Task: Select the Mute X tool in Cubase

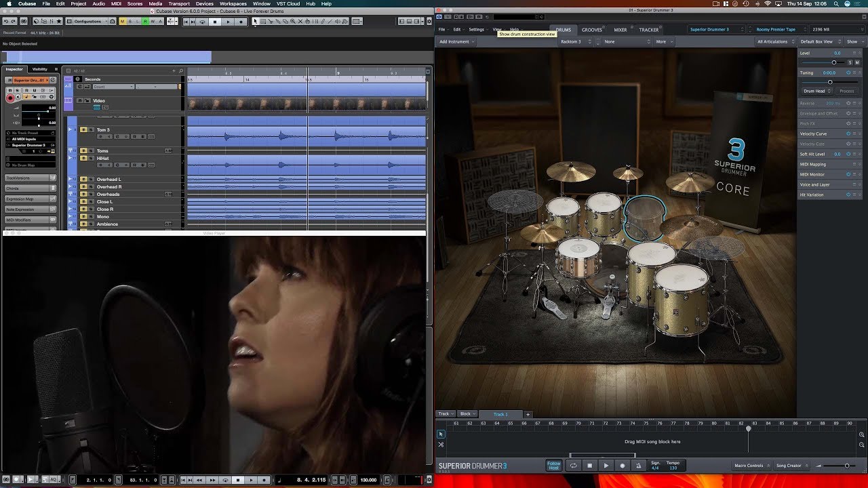Action: pos(300,22)
